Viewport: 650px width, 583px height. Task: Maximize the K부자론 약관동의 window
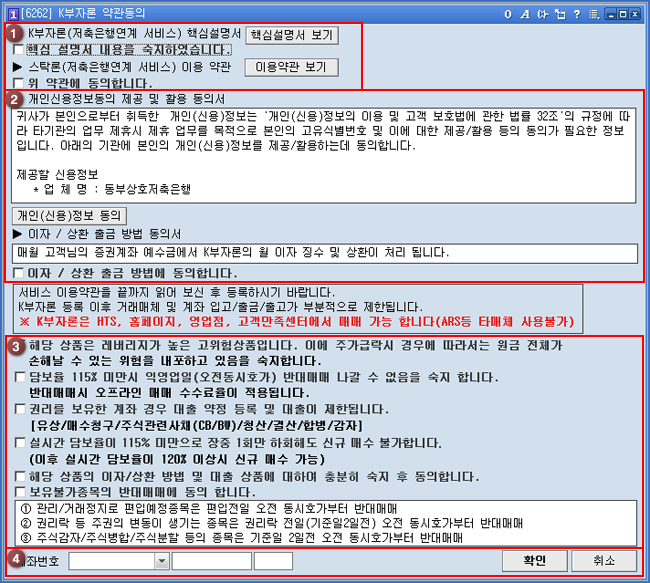(x=623, y=12)
